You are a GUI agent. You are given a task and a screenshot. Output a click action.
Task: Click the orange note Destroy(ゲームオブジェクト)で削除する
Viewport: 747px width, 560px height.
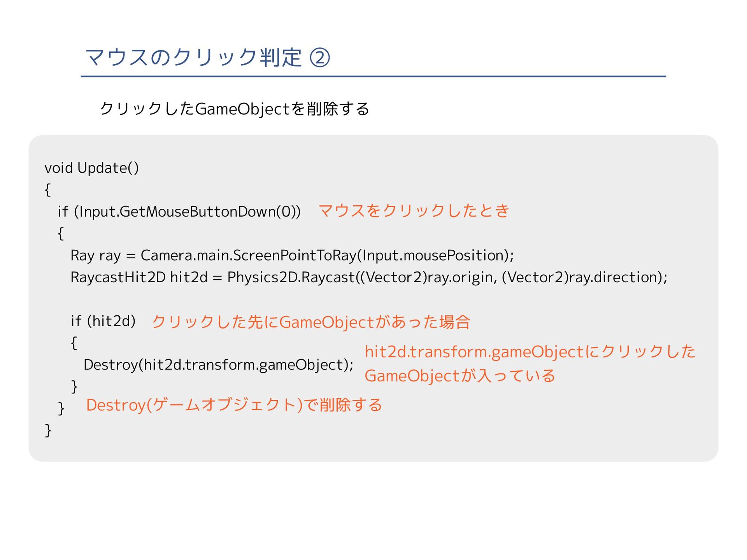click(234, 405)
